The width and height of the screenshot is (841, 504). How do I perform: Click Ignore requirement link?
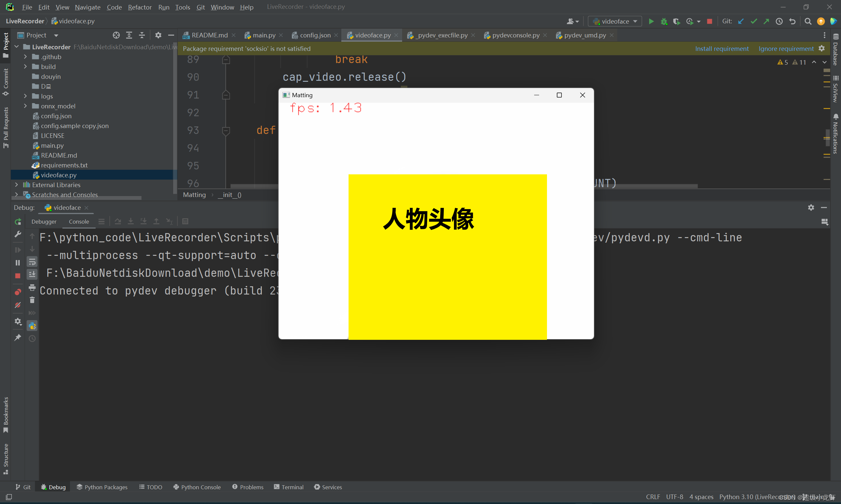[786, 49]
